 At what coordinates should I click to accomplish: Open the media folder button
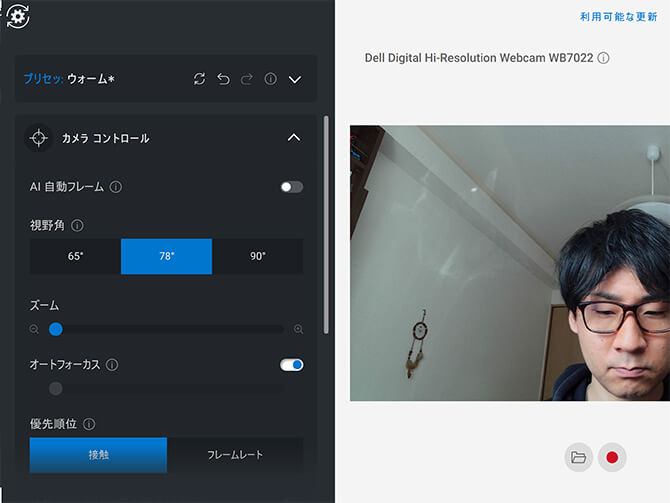click(579, 457)
